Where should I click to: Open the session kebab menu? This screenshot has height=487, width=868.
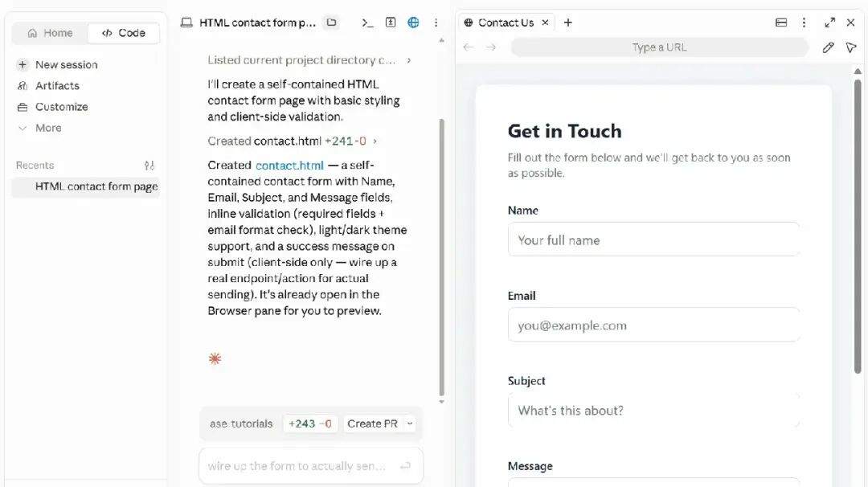coord(436,23)
